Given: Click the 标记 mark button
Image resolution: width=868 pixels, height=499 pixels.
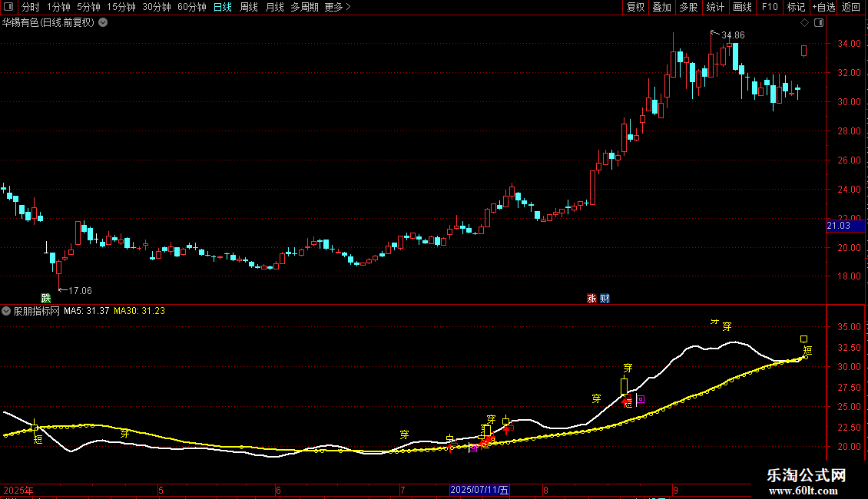Looking at the screenshot, I should 796,7.
